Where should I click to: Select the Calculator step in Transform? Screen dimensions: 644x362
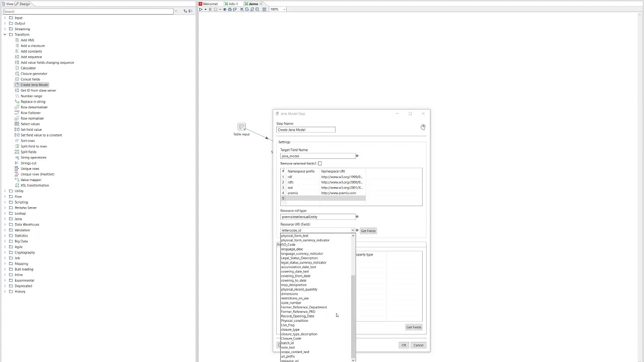pyautogui.click(x=28, y=68)
